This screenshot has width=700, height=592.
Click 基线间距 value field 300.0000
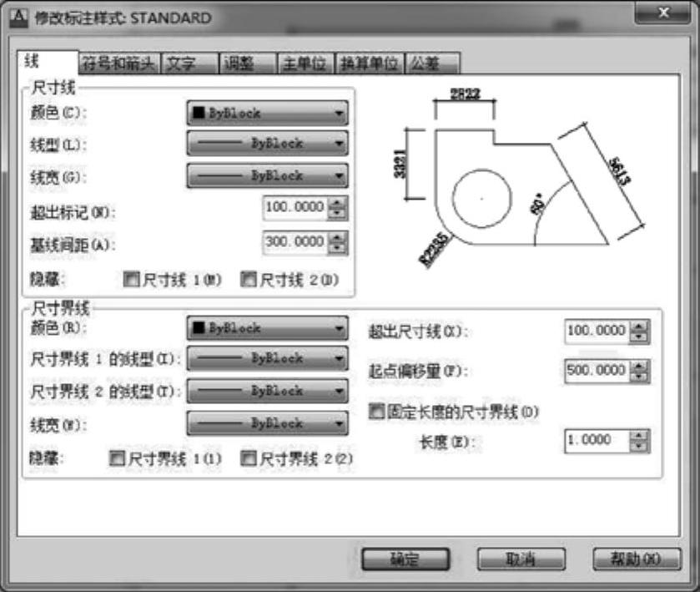(295, 243)
